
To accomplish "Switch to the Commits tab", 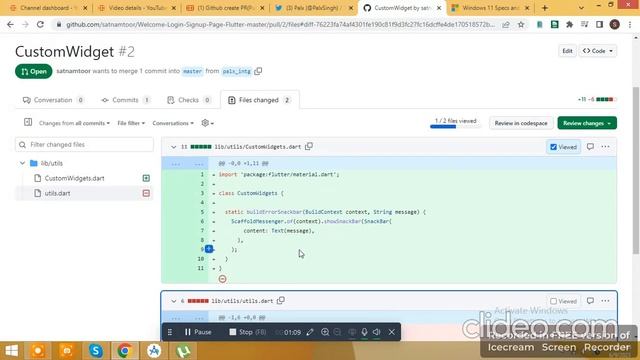I will click(125, 100).
